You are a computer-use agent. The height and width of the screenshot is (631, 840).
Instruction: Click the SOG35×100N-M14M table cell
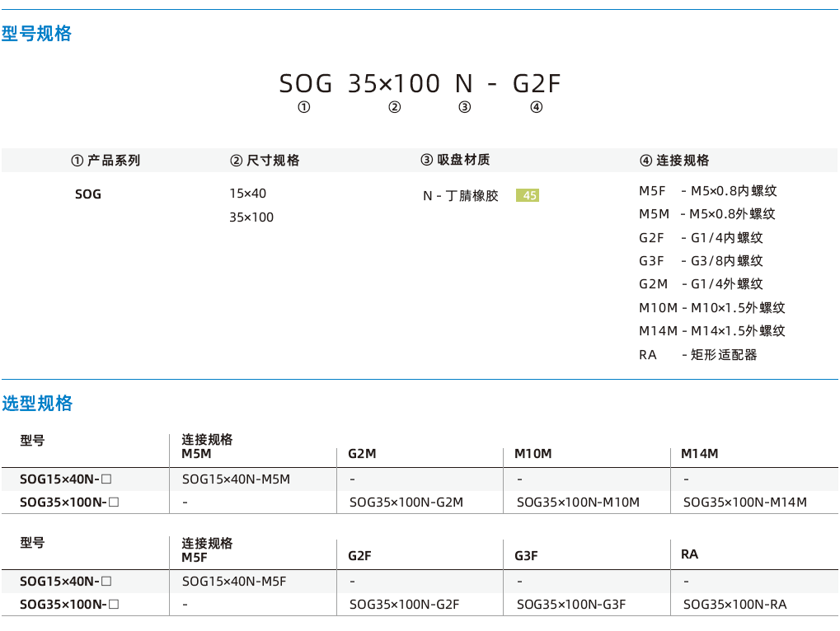[x=745, y=502]
